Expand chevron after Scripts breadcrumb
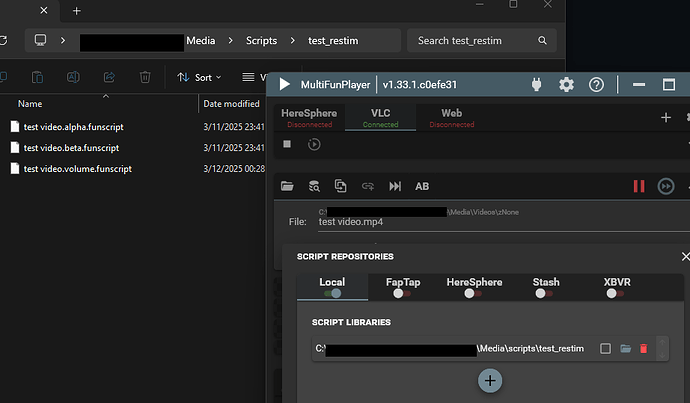Viewport: 690px width, 403px height. (293, 40)
